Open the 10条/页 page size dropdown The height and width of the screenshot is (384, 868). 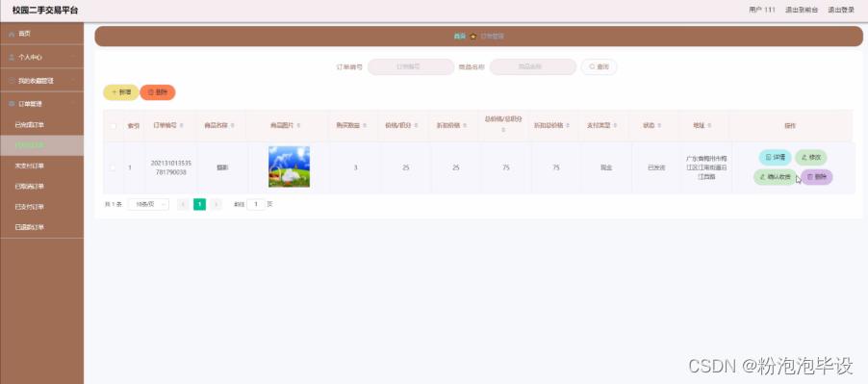[x=148, y=204]
